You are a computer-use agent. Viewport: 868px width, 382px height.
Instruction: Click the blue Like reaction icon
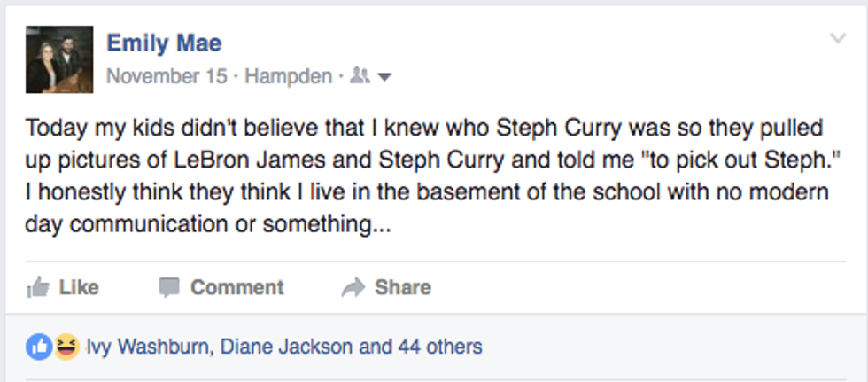click(39, 347)
